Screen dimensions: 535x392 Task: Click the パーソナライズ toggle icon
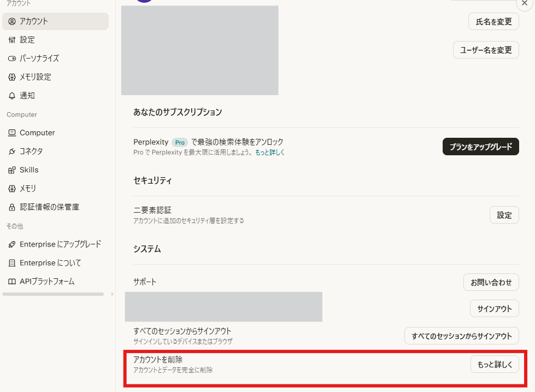(x=12, y=58)
